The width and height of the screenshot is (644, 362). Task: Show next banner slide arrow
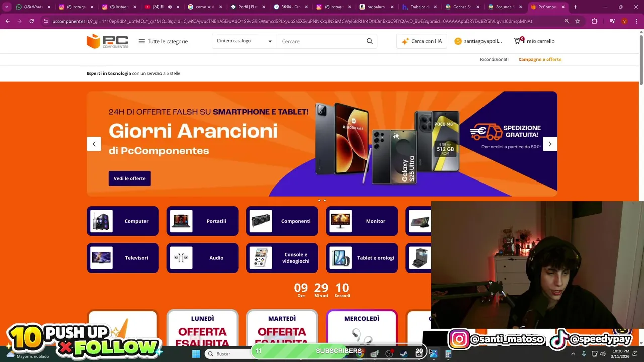tap(550, 144)
